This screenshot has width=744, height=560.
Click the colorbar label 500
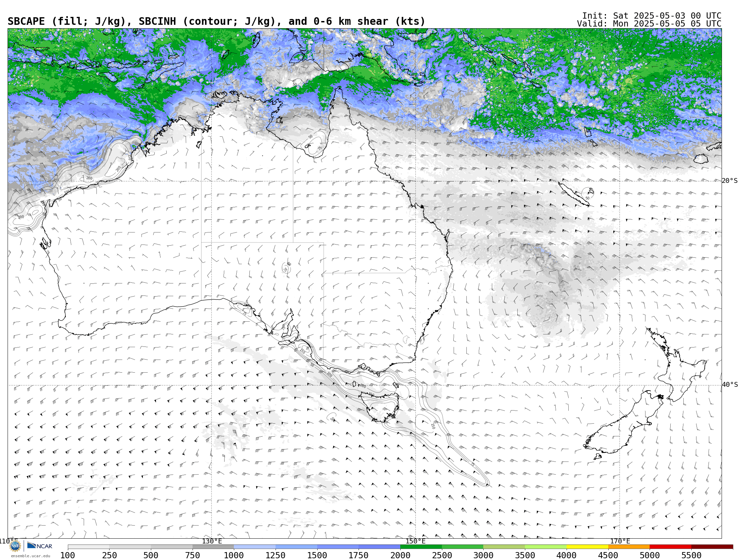coord(151,556)
